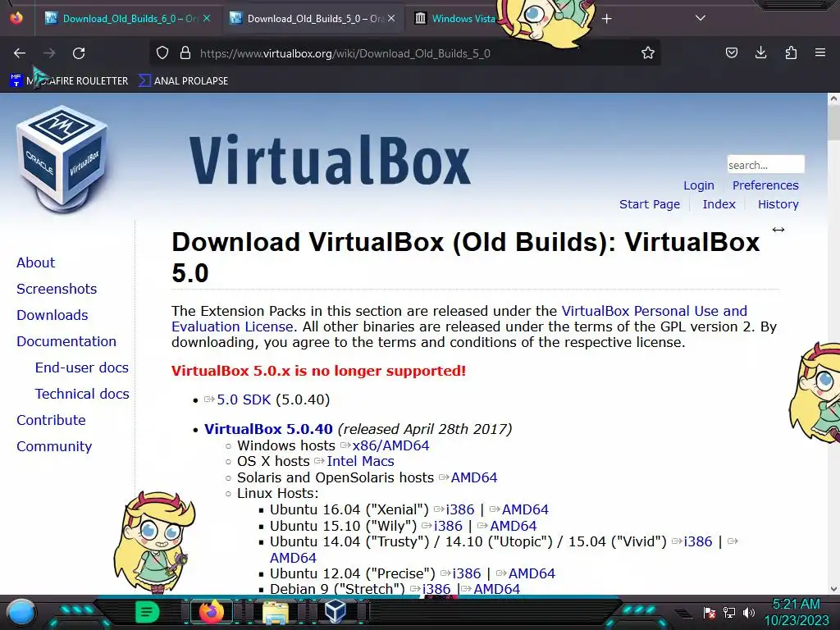Close the Download_Old_Builds_5_0 tab
Viewport: 840px width, 630px height.
[x=391, y=18]
